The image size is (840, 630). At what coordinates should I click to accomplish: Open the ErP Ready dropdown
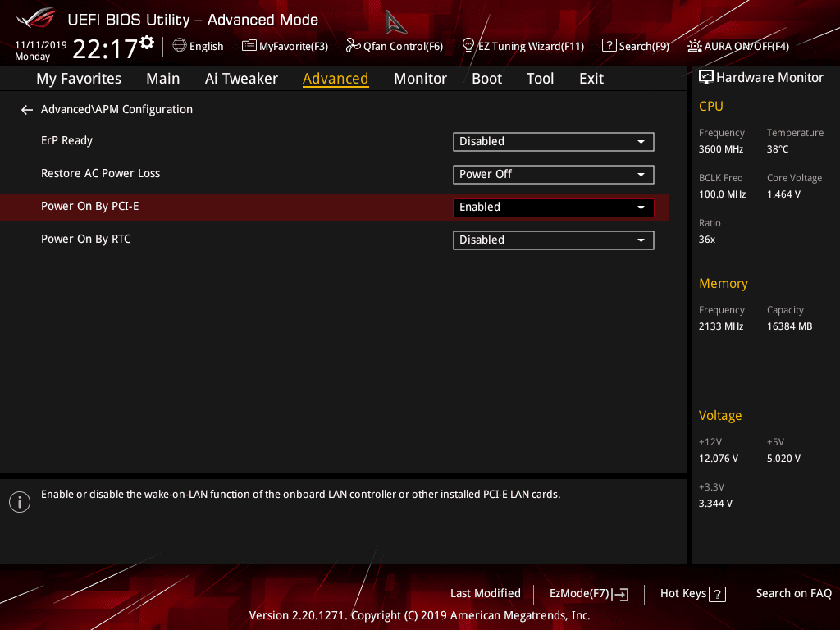554,142
